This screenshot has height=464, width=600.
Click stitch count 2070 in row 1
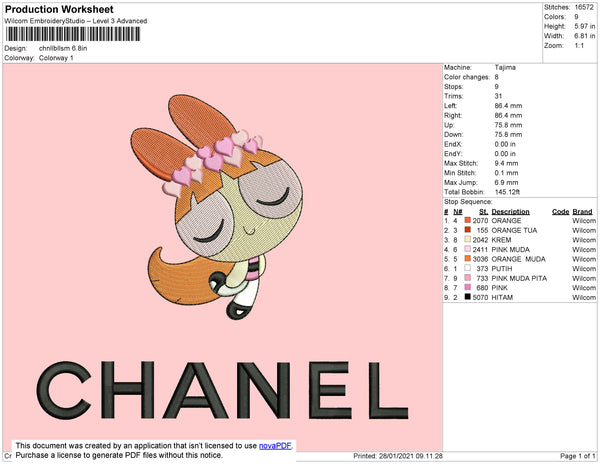pos(480,221)
